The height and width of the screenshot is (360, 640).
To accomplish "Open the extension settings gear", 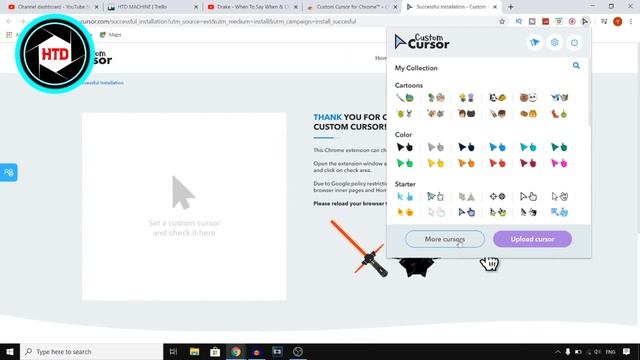I will (554, 42).
